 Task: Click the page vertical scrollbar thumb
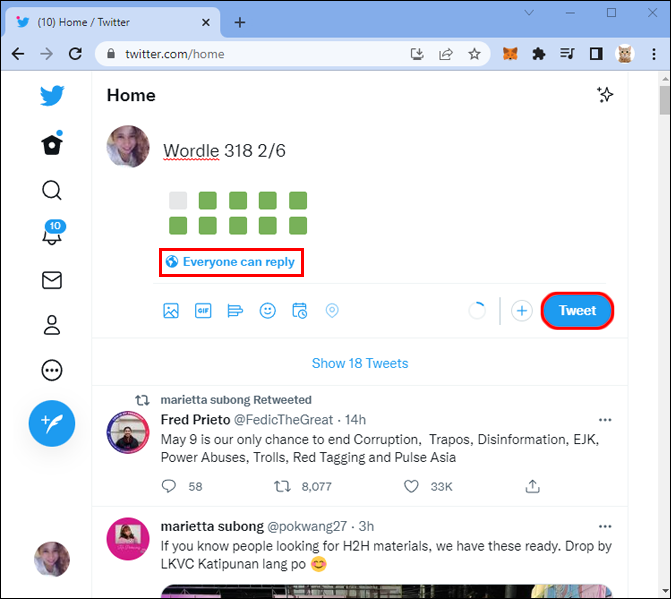(665, 99)
